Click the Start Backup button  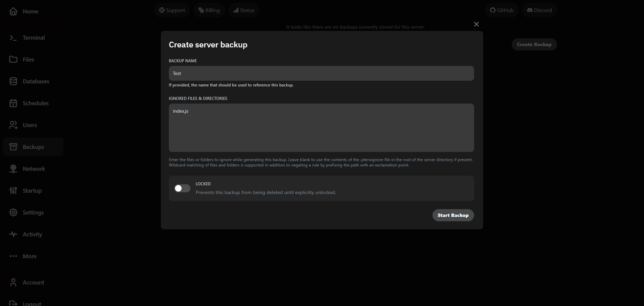point(453,215)
